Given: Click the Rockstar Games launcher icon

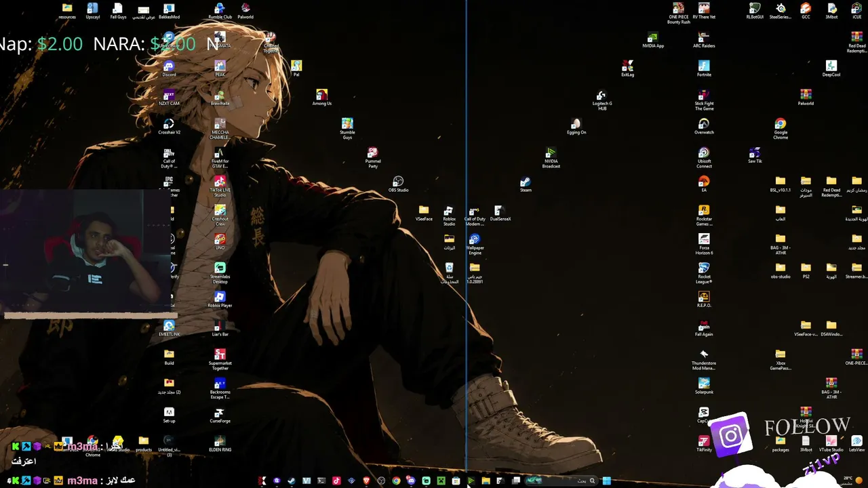Looking at the screenshot, I should (x=704, y=216).
